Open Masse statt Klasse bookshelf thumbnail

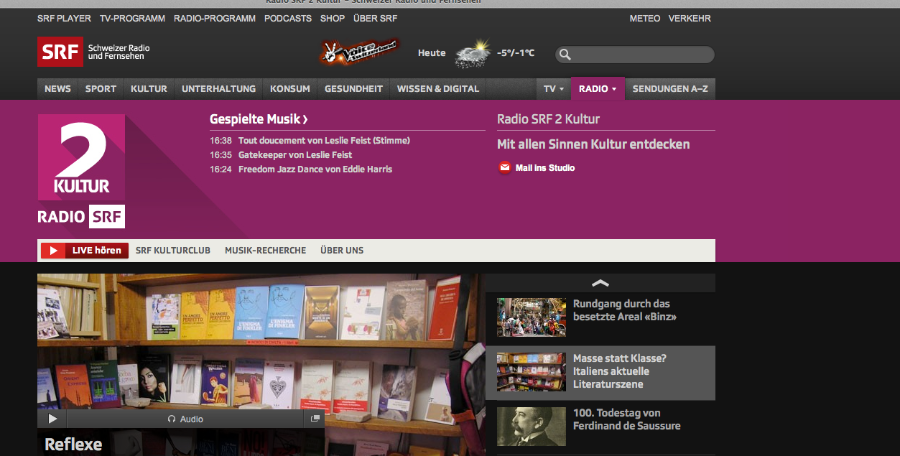click(531, 372)
